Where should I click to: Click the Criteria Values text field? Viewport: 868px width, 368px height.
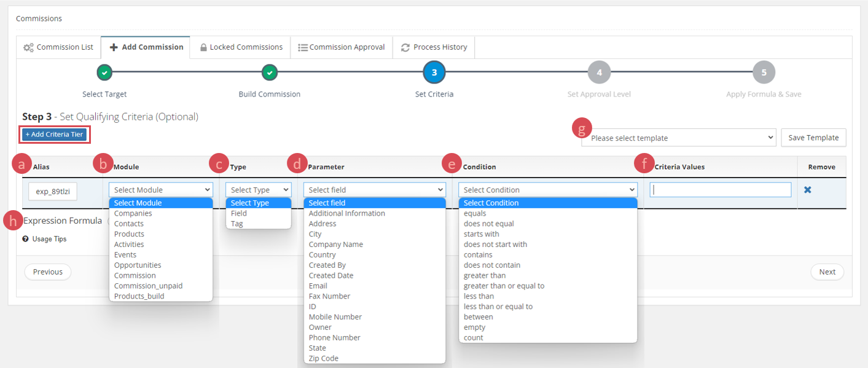point(720,190)
